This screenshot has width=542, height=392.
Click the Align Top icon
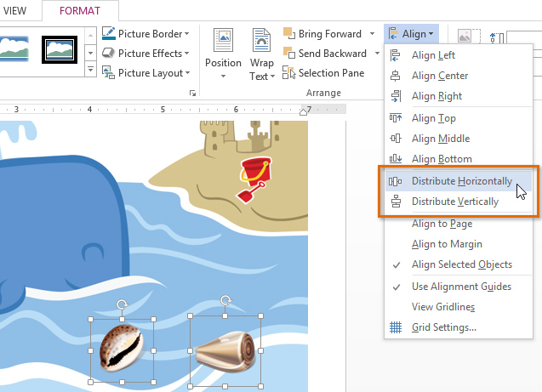coord(396,118)
